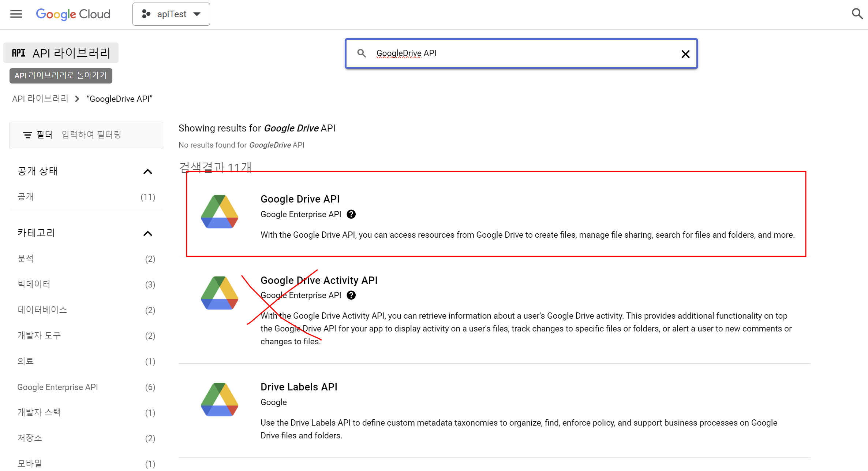Open the Drive Labels API result
This screenshot has height=471, width=868.
pyautogui.click(x=299, y=387)
